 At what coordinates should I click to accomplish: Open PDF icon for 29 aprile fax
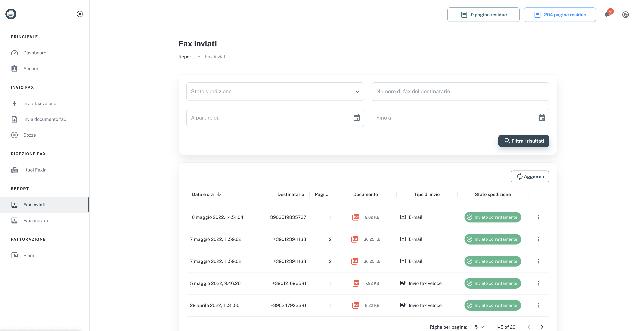pyautogui.click(x=356, y=305)
